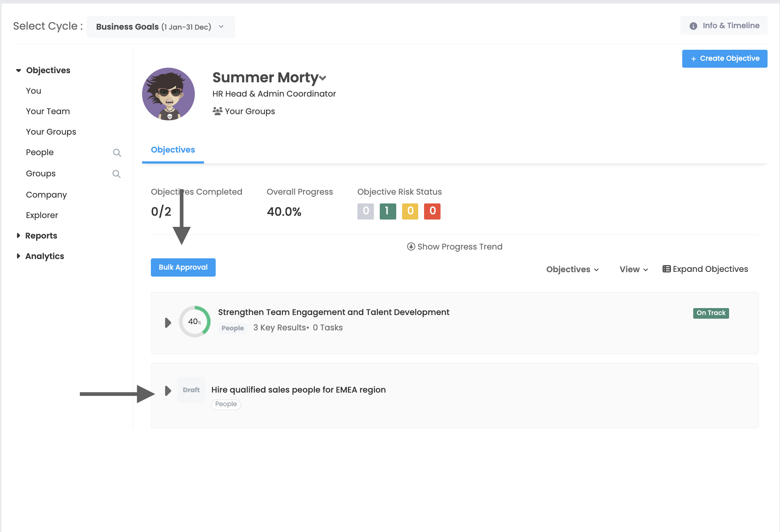Open the View dropdown menu
This screenshot has width=780, height=532.
click(634, 269)
